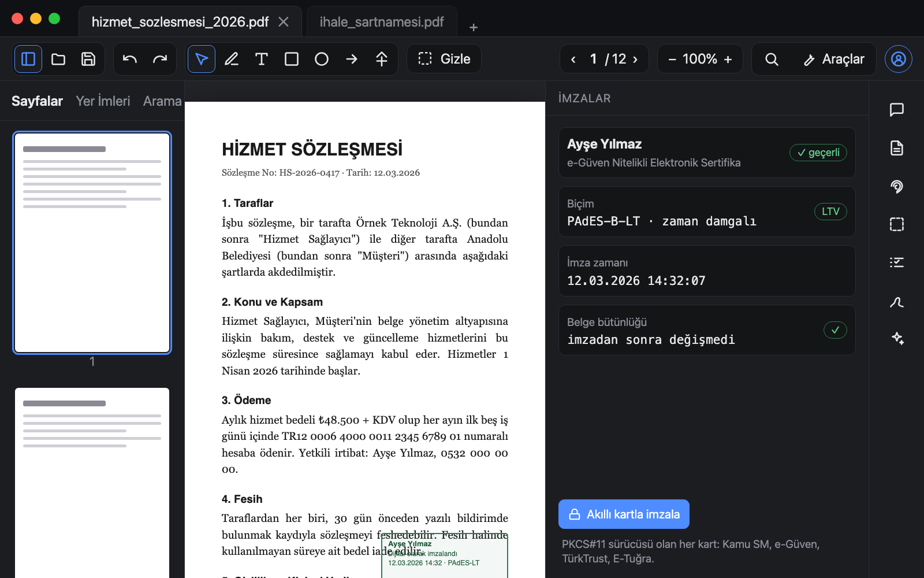Zoom in with the plus button
Screen dimensions: 924x578
click(728, 59)
